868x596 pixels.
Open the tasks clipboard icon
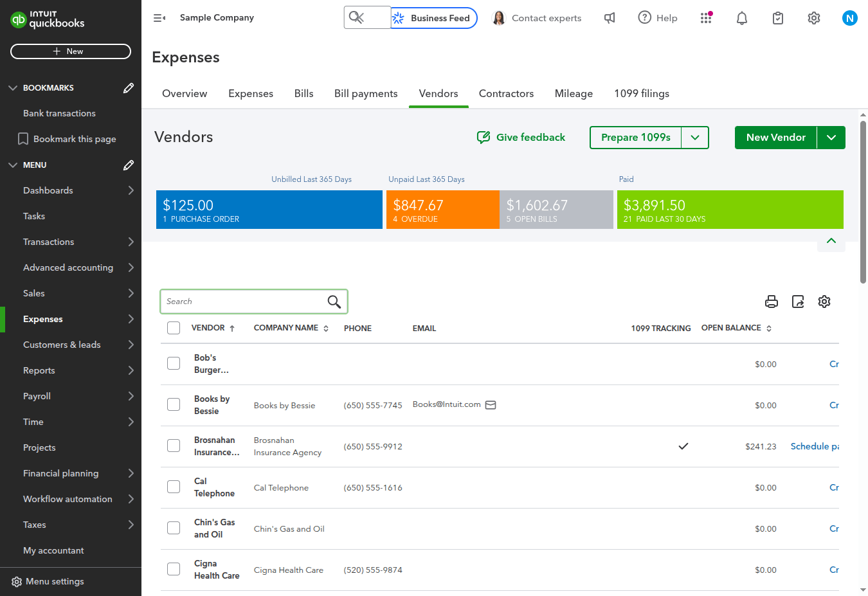click(778, 18)
